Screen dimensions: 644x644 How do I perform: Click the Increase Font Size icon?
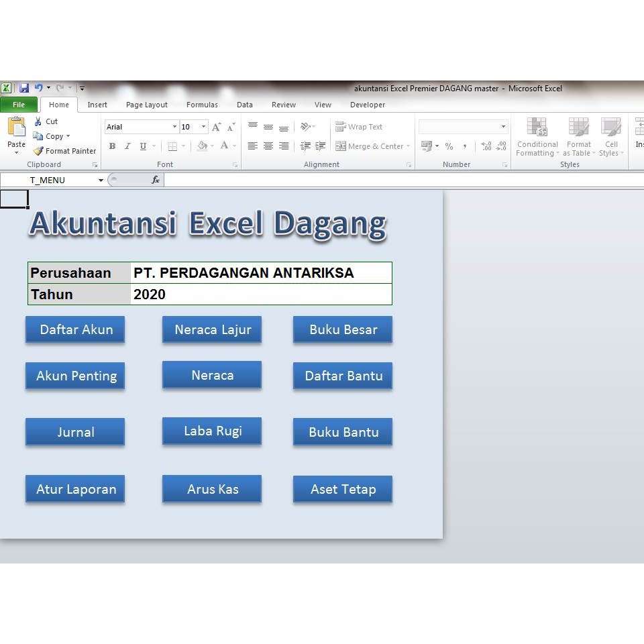(x=215, y=126)
